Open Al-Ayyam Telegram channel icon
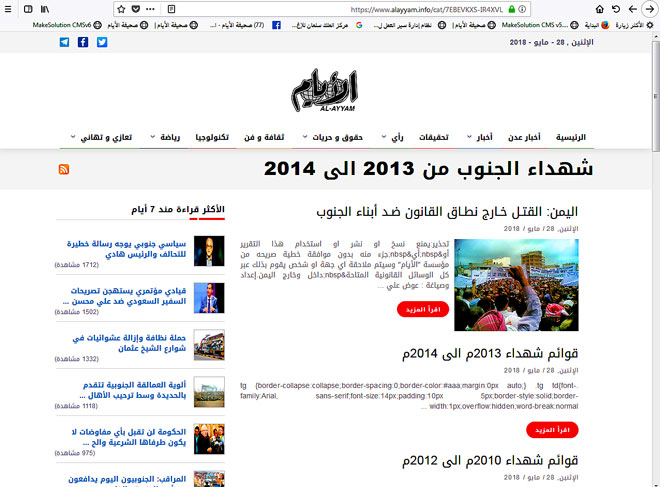 64,42
